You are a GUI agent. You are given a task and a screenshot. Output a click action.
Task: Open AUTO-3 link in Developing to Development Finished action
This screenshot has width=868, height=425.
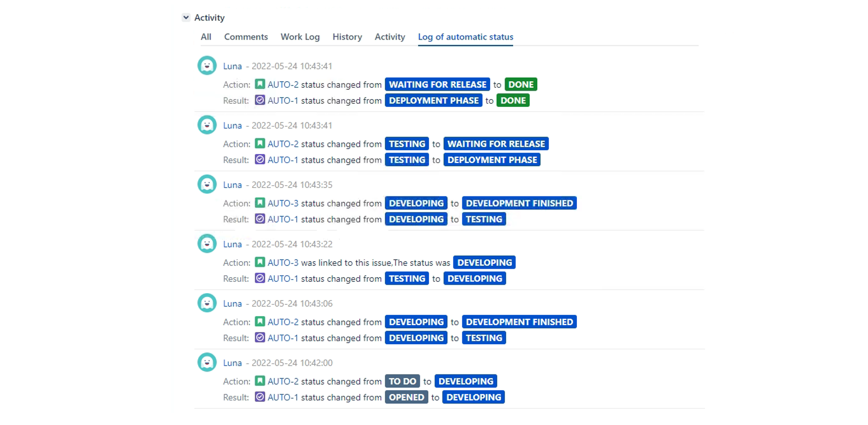(x=283, y=204)
